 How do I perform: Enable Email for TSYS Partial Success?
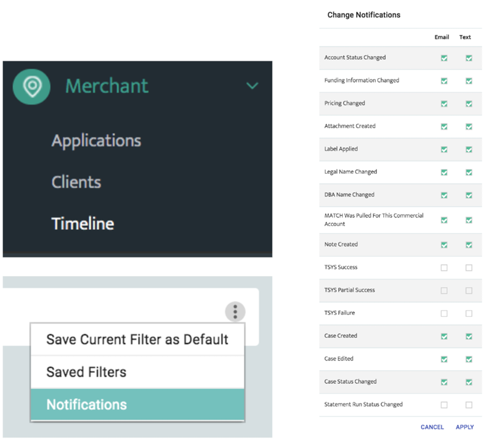(x=444, y=290)
